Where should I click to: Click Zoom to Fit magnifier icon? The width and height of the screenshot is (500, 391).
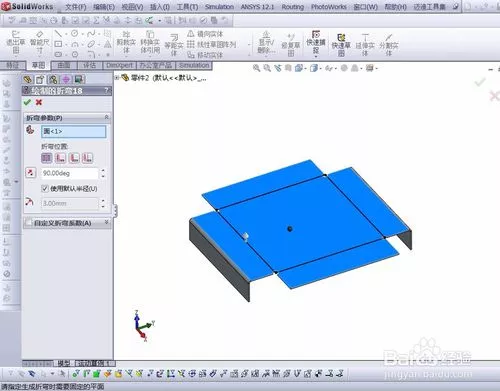[256, 68]
